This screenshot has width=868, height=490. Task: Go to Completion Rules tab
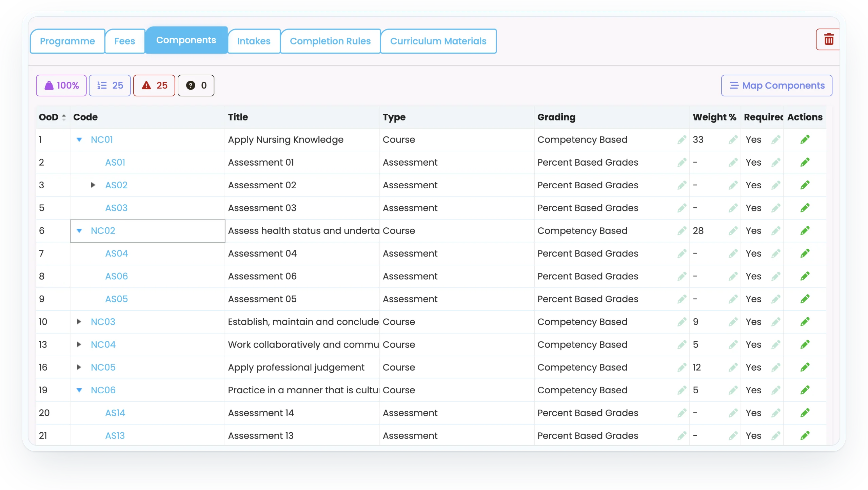click(330, 41)
